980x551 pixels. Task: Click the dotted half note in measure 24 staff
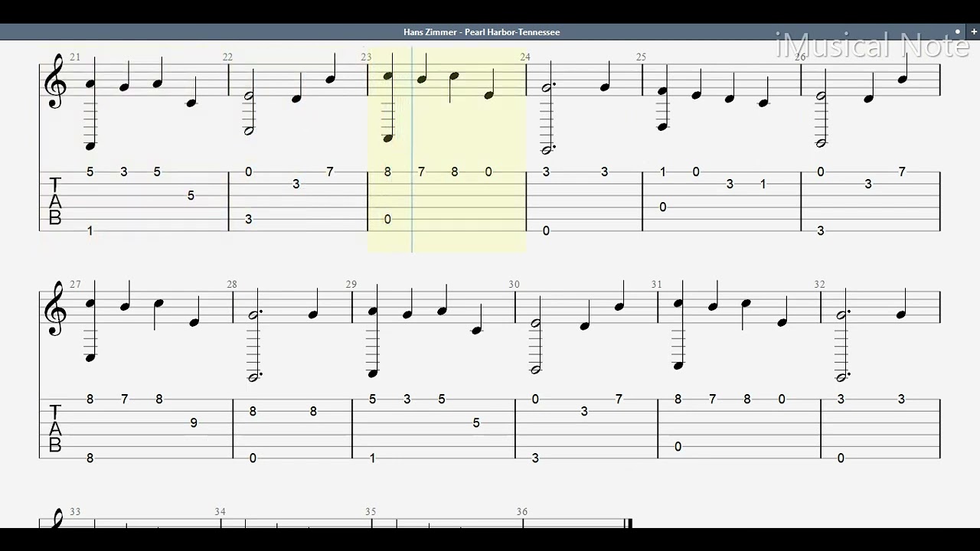547,88
